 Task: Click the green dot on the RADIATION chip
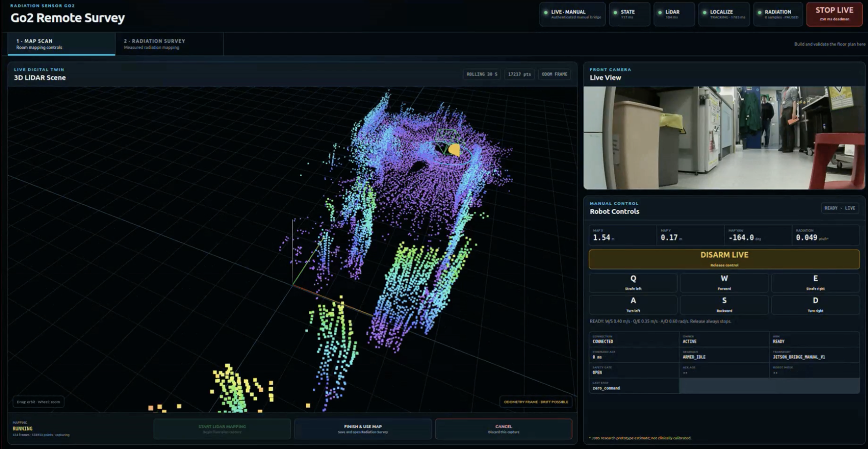(x=760, y=13)
